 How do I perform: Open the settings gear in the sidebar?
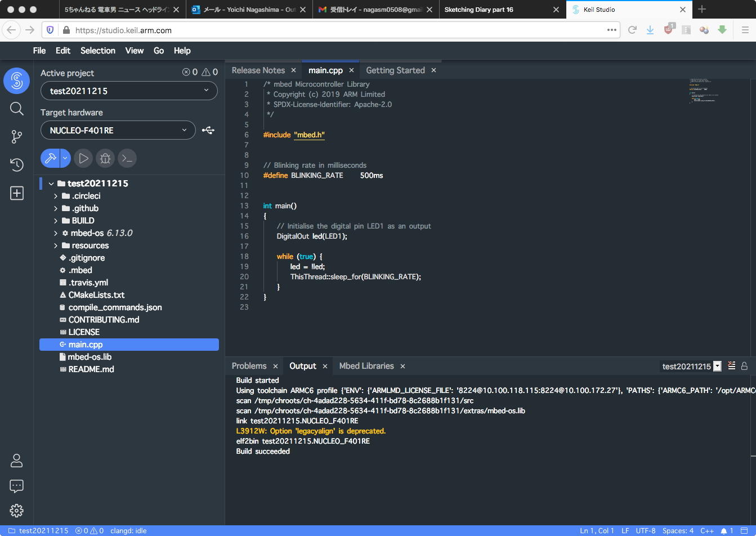click(17, 511)
